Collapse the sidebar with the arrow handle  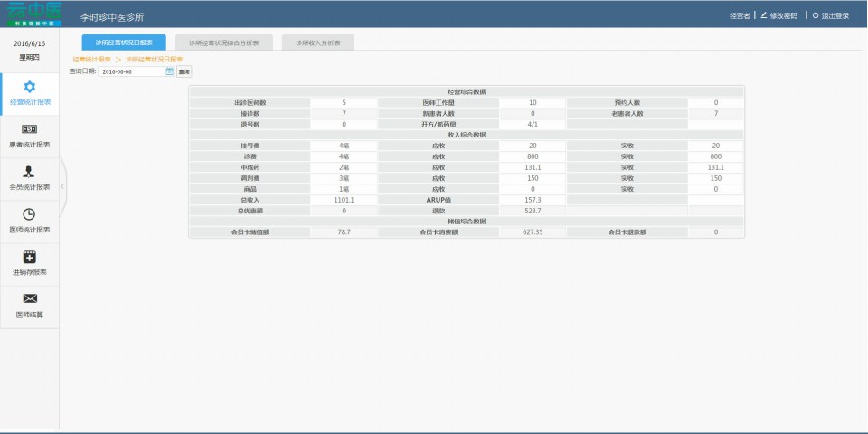point(61,185)
